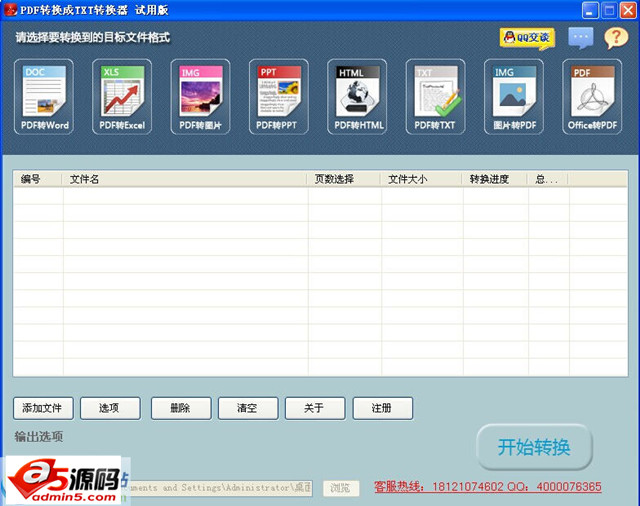
Task: Click the 添加文件 button
Action: coord(43,408)
